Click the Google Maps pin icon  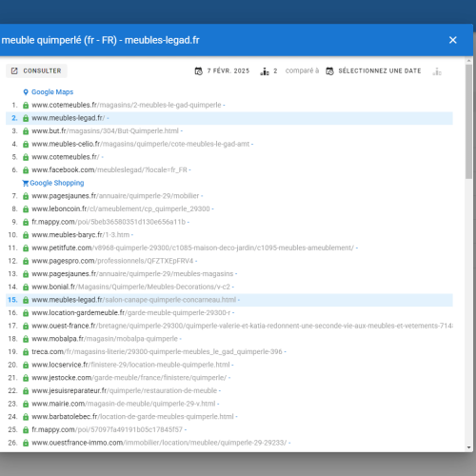pos(26,92)
